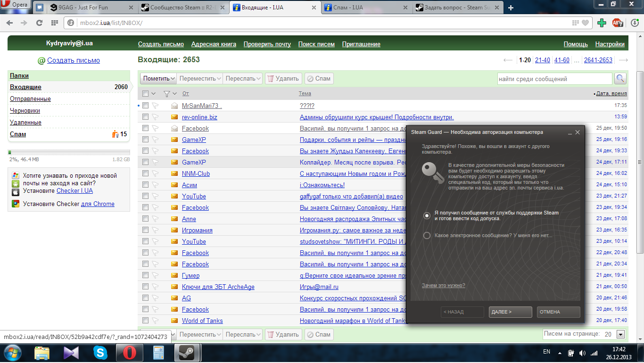The height and width of the screenshot is (363, 644).
Task: Click ОТМЕНА button in Steam Guard
Action: coord(558,312)
